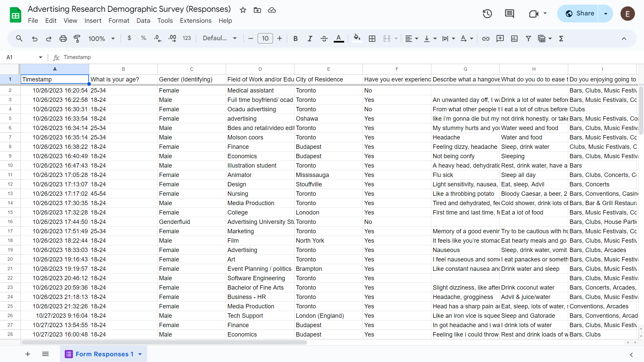Click the insert link icon
Image resolution: width=644 pixels, height=362 pixels.
click(x=486, y=39)
